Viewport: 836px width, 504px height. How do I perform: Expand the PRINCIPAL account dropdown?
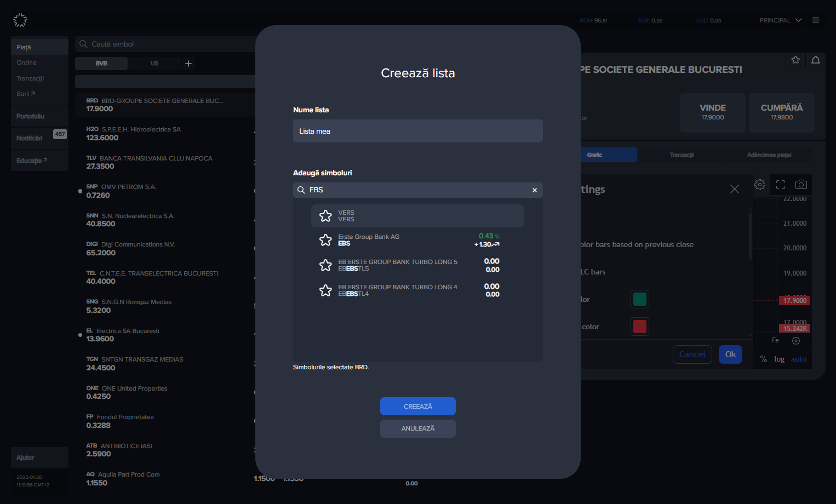coord(780,20)
